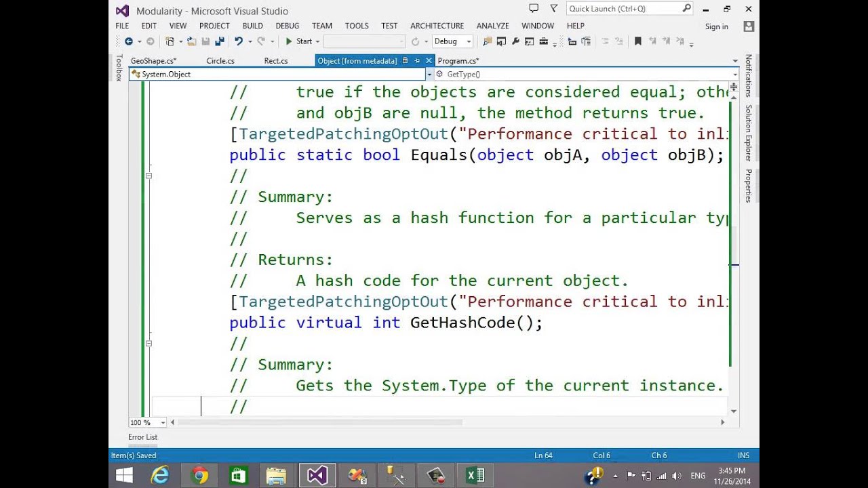Click the Navigate Backward arrow icon
Viewport: 868px width, 488px height.
pyautogui.click(x=128, y=41)
